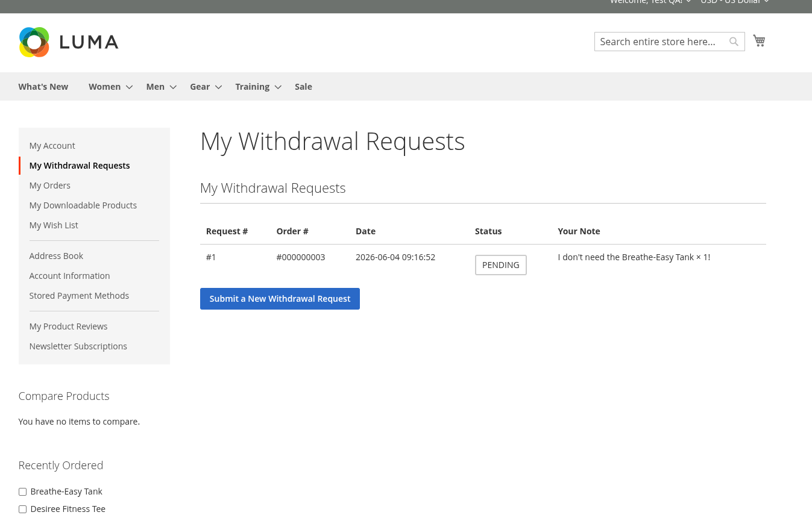Expand the Women menu chevron
The height and width of the screenshot is (518, 812).
[129, 87]
